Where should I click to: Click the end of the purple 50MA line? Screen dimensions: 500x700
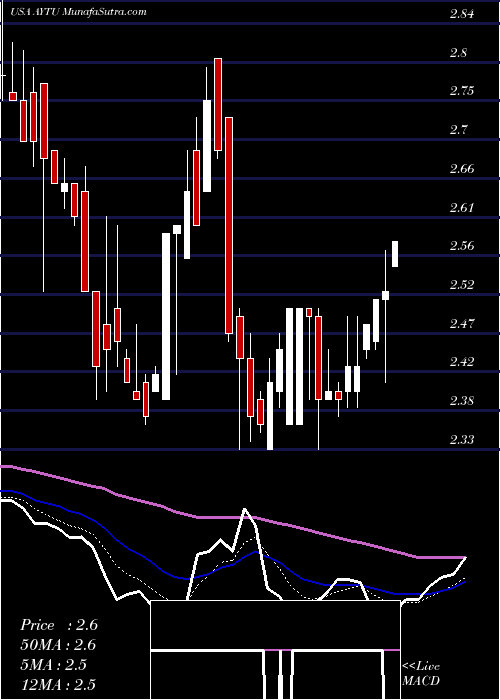point(465,558)
